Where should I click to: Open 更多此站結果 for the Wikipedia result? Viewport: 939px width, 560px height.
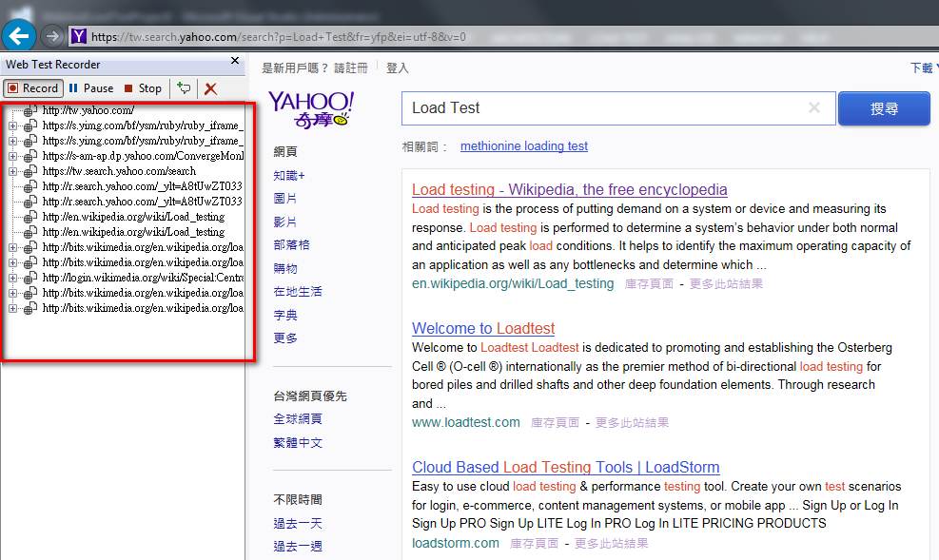726,284
